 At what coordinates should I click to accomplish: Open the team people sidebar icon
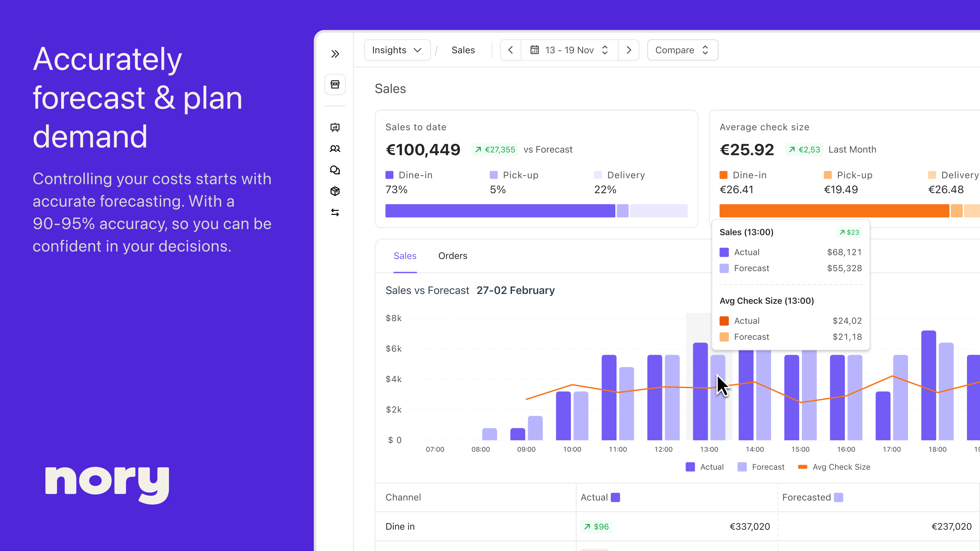click(335, 149)
